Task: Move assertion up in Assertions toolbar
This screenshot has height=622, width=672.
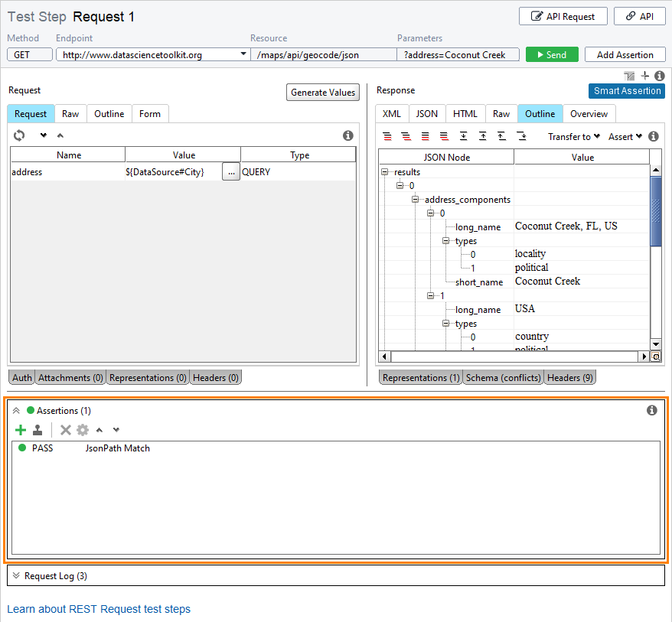Action: (99, 430)
